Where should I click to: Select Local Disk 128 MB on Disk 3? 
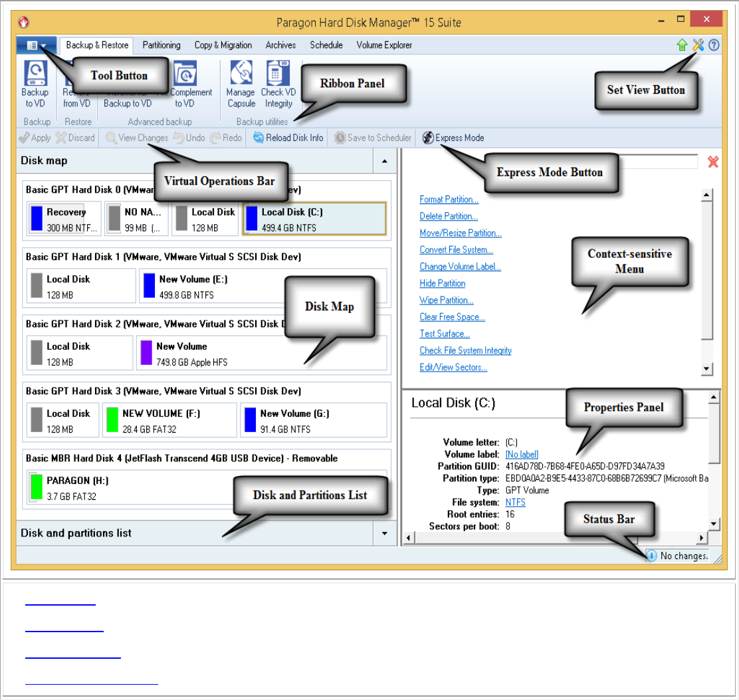63,421
